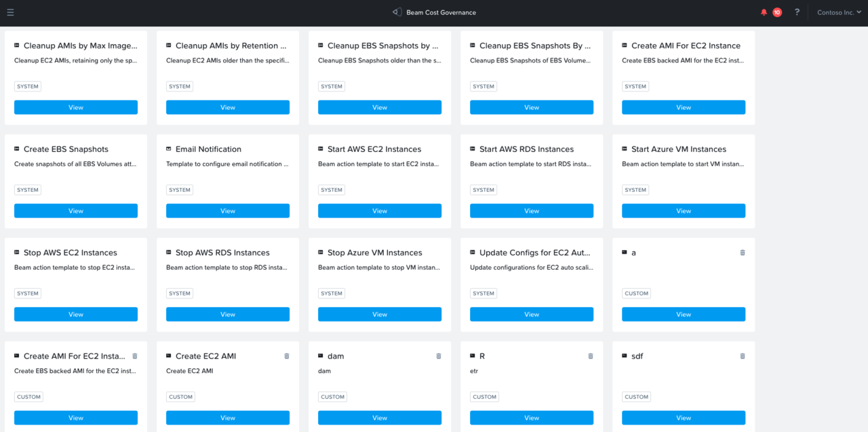Click SYSTEM tag on Stop AWS EC2 Instances card
Viewport: 868px width, 432px height.
pyautogui.click(x=28, y=294)
